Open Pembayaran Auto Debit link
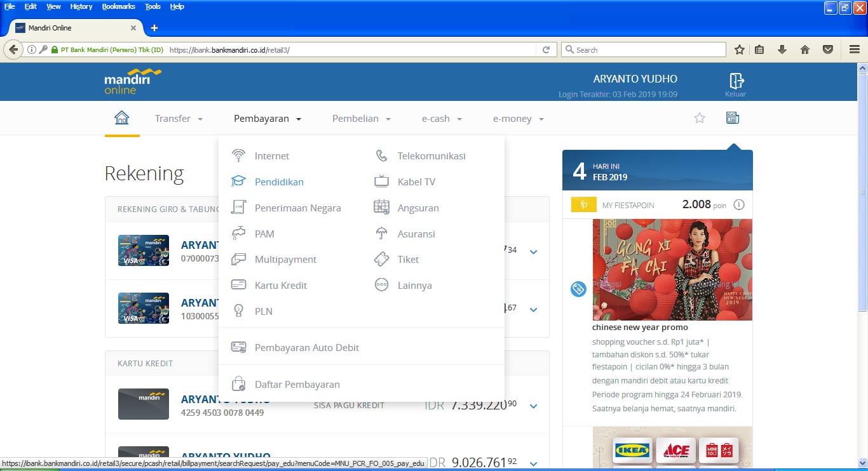Viewport: 868px width, 471px height. click(307, 347)
